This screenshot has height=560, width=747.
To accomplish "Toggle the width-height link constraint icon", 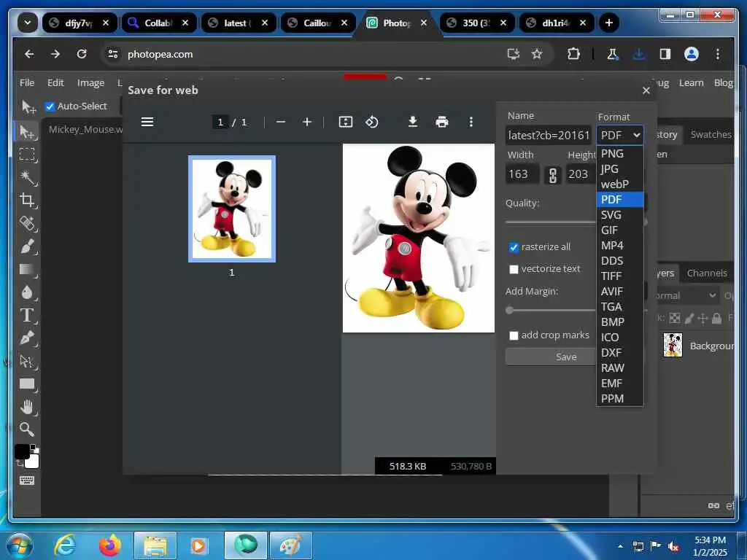I will point(553,174).
